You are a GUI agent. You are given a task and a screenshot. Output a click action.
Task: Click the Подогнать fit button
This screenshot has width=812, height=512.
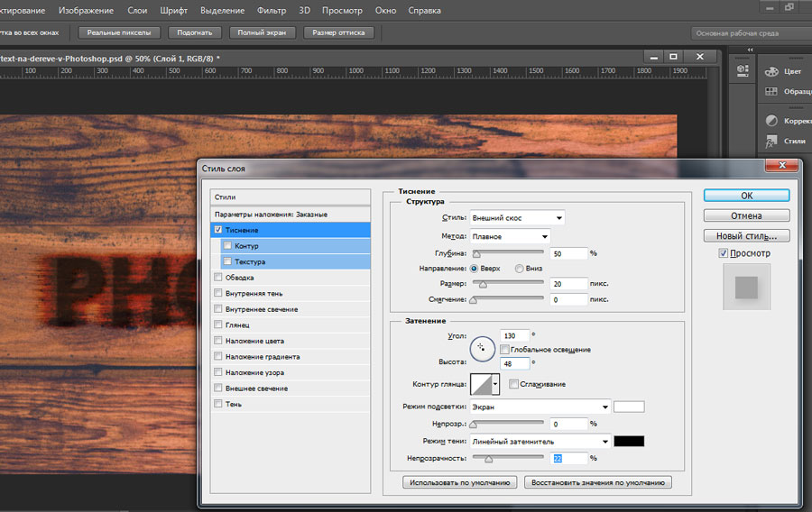point(195,32)
